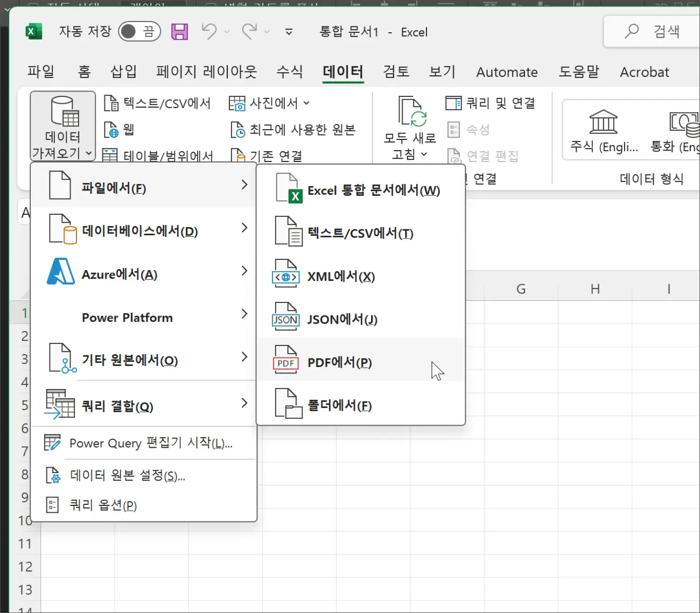Select row 12 header
The height and width of the screenshot is (613, 700).
coord(25,567)
